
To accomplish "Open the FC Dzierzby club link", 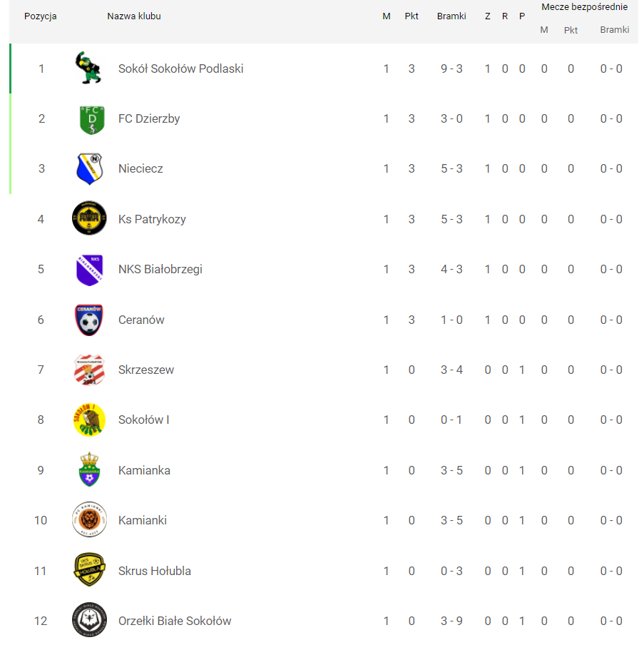I will pos(149,119).
